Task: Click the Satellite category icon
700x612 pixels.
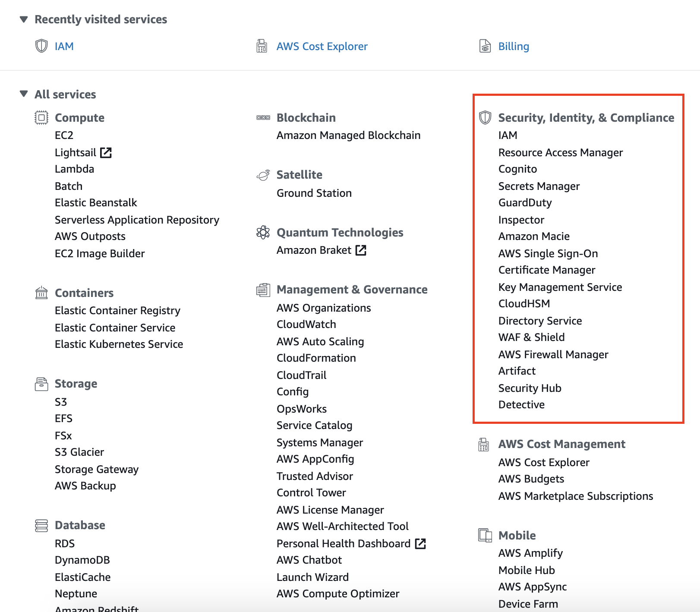Action: pyautogui.click(x=263, y=175)
